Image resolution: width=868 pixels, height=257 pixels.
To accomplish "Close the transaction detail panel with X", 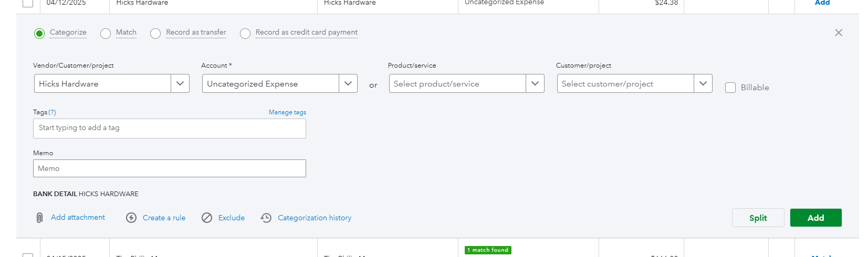I will tap(838, 33).
